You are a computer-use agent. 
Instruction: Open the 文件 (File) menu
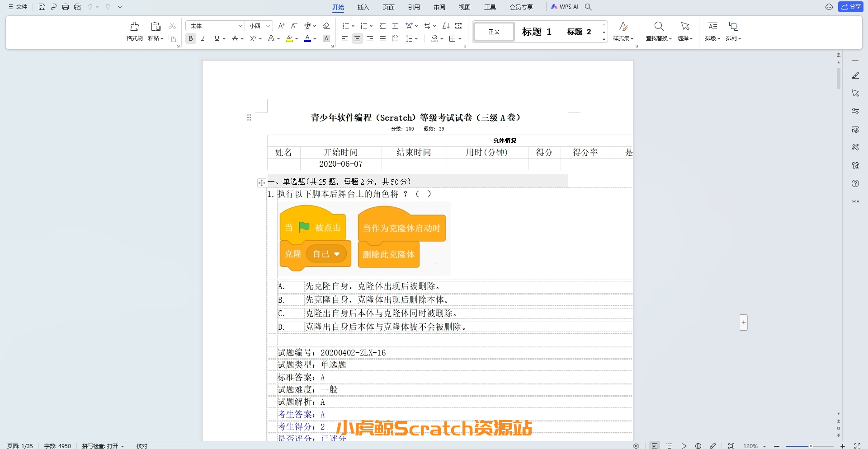pyautogui.click(x=18, y=7)
